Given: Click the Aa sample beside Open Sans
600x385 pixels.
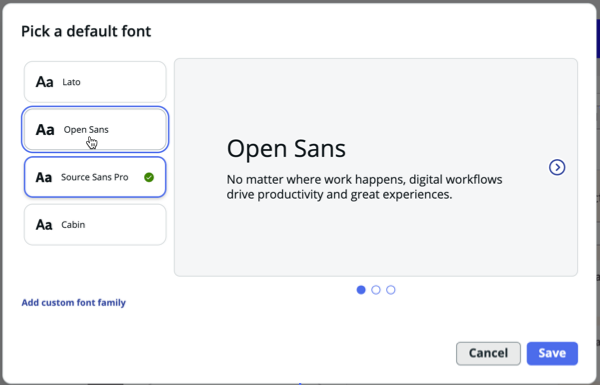Looking at the screenshot, I should point(45,130).
